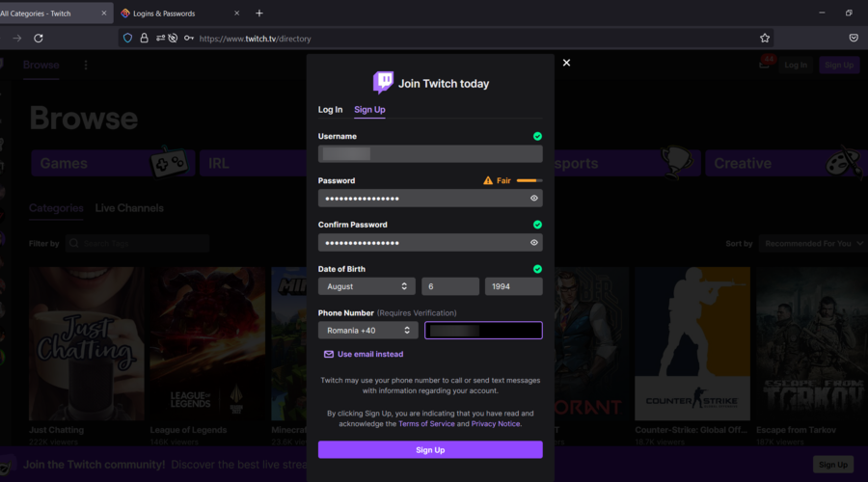This screenshot has width=868, height=482.
Task: Open the Privacy Notice link
Action: 496,424
